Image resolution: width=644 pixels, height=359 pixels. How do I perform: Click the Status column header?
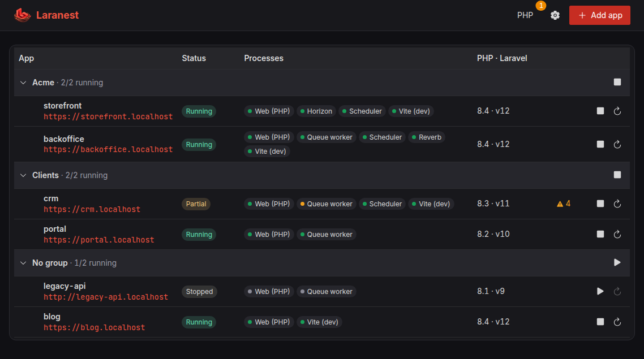click(194, 58)
